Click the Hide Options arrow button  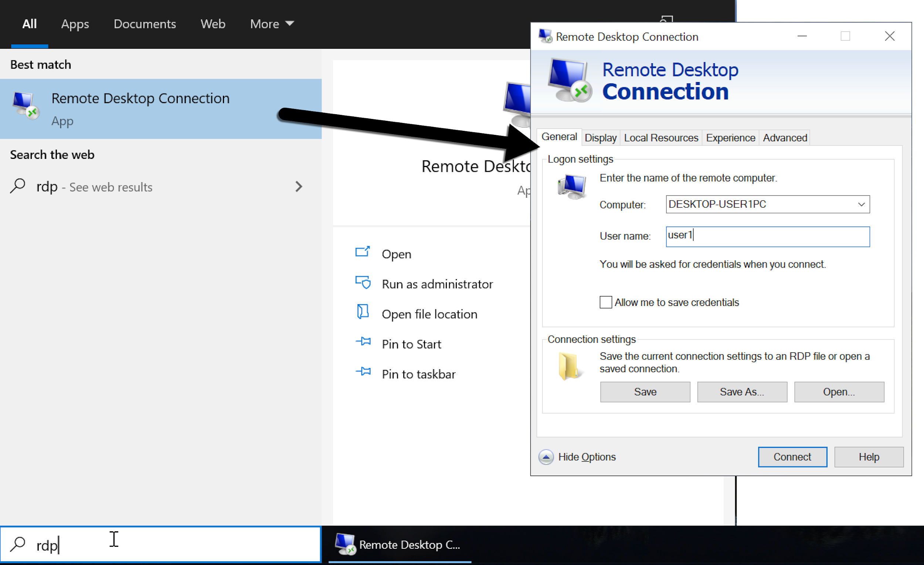(547, 456)
